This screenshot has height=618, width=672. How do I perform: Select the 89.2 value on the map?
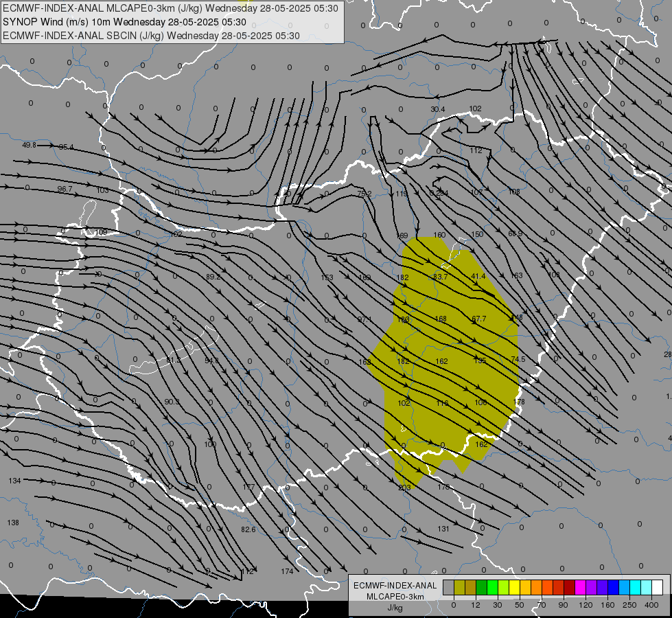(x=213, y=277)
